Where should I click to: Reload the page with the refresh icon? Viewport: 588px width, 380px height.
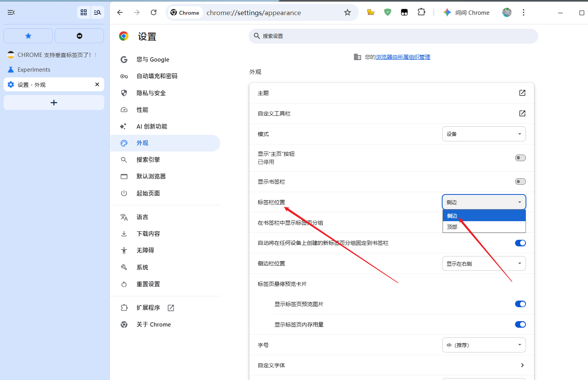pyautogui.click(x=154, y=13)
